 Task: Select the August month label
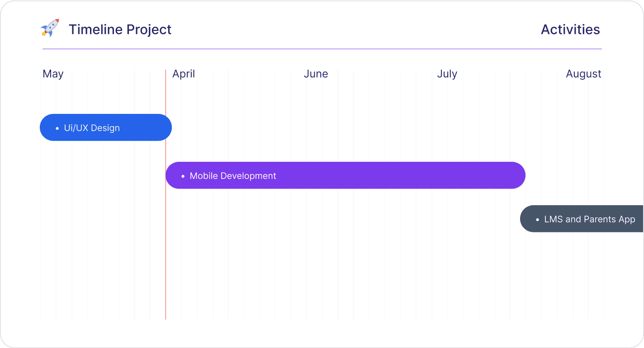tap(583, 74)
